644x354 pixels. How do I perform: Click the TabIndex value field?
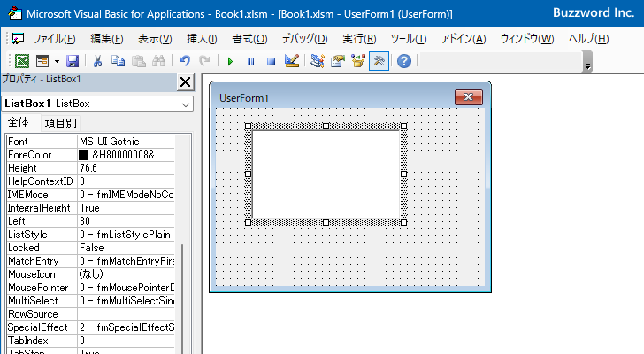[126, 341]
